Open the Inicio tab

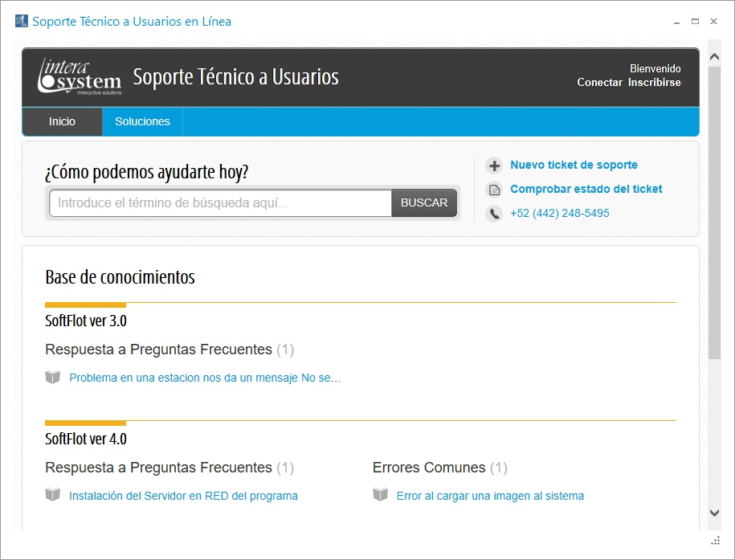(x=62, y=121)
